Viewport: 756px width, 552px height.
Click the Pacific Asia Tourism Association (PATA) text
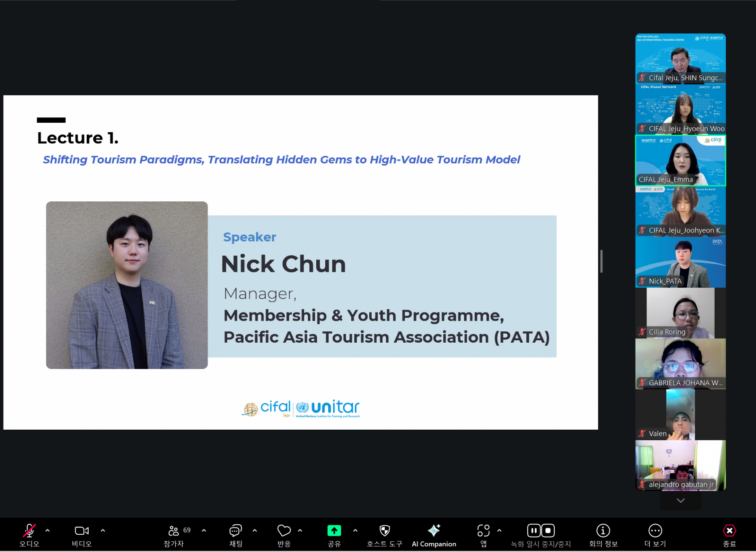(x=387, y=337)
